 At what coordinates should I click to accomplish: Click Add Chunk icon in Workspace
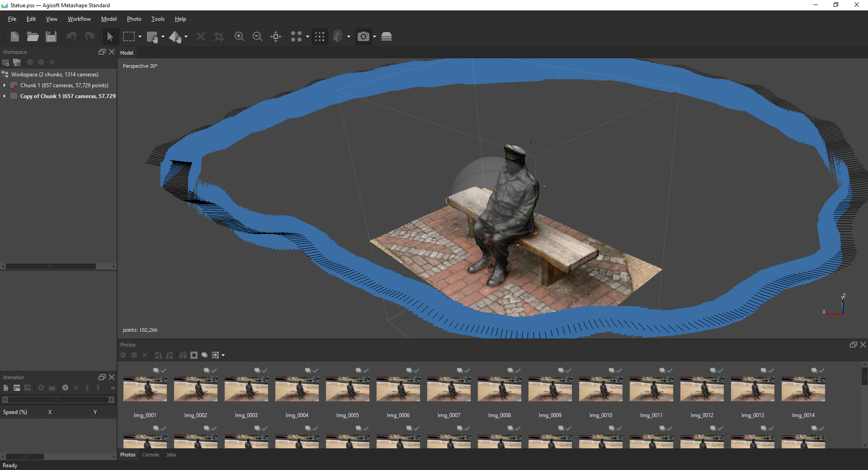pos(6,62)
